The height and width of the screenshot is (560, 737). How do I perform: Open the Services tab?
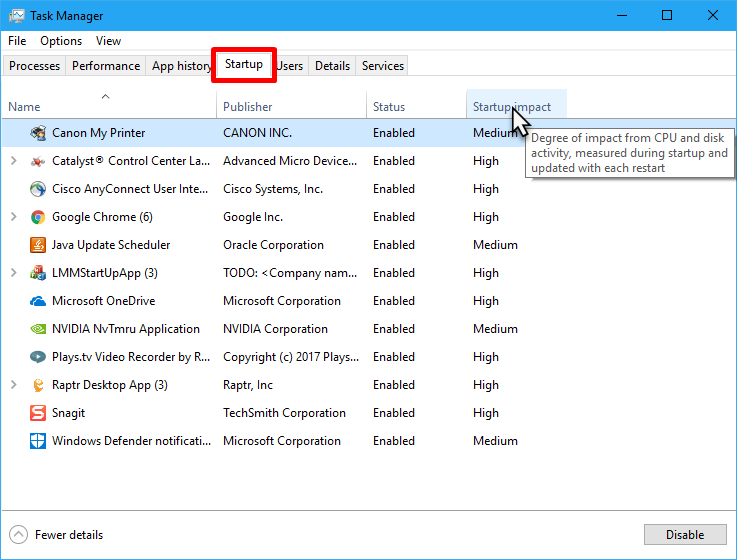[383, 66]
